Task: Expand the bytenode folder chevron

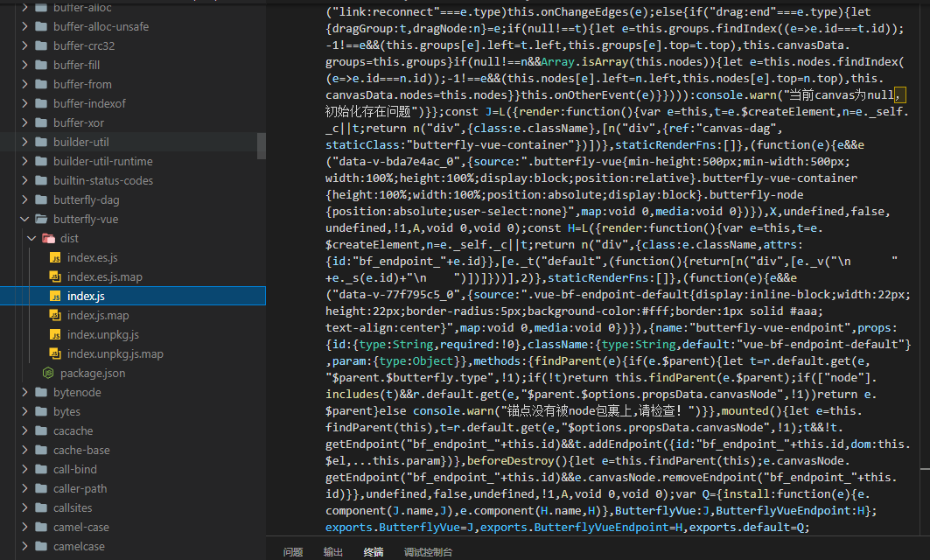Action: coord(24,392)
